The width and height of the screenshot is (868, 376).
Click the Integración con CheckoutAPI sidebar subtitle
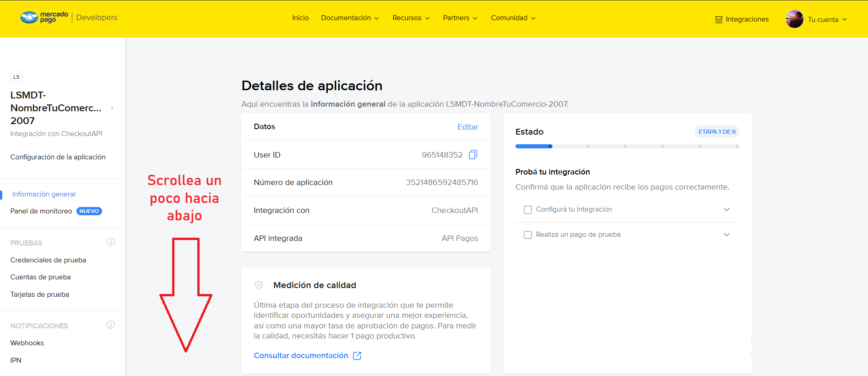coord(56,134)
